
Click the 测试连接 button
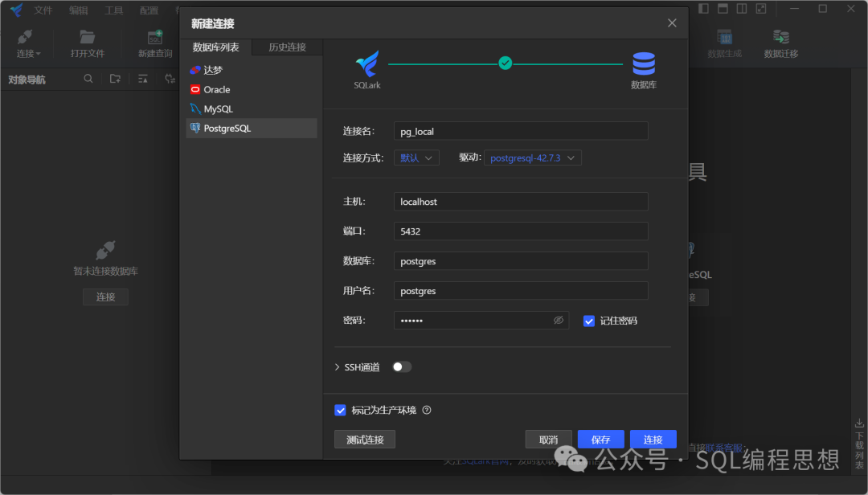(x=365, y=440)
